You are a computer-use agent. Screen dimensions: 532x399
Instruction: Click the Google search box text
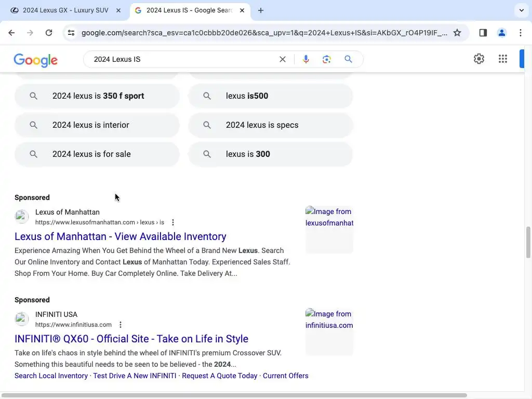point(117,59)
